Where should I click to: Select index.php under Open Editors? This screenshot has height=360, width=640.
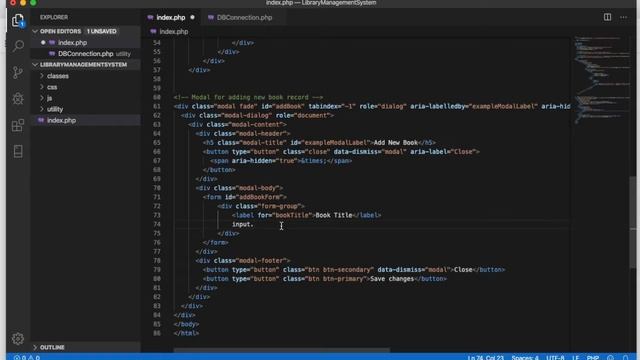point(72,42)
